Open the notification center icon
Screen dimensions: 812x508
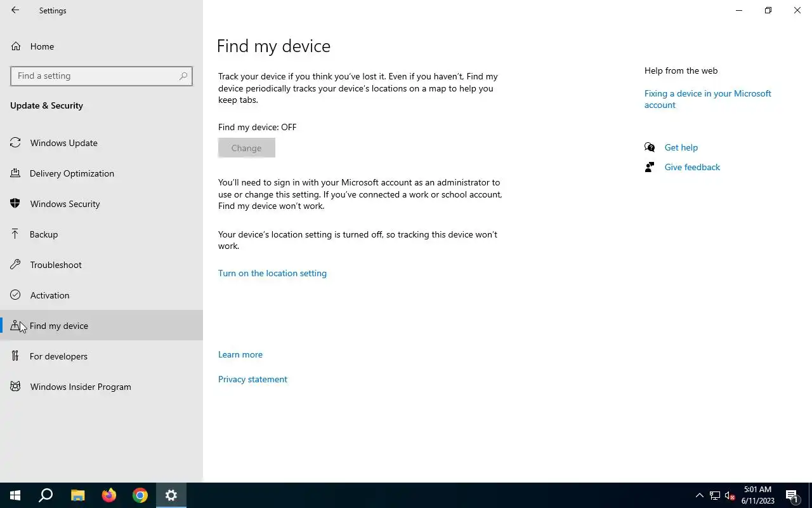792,495
